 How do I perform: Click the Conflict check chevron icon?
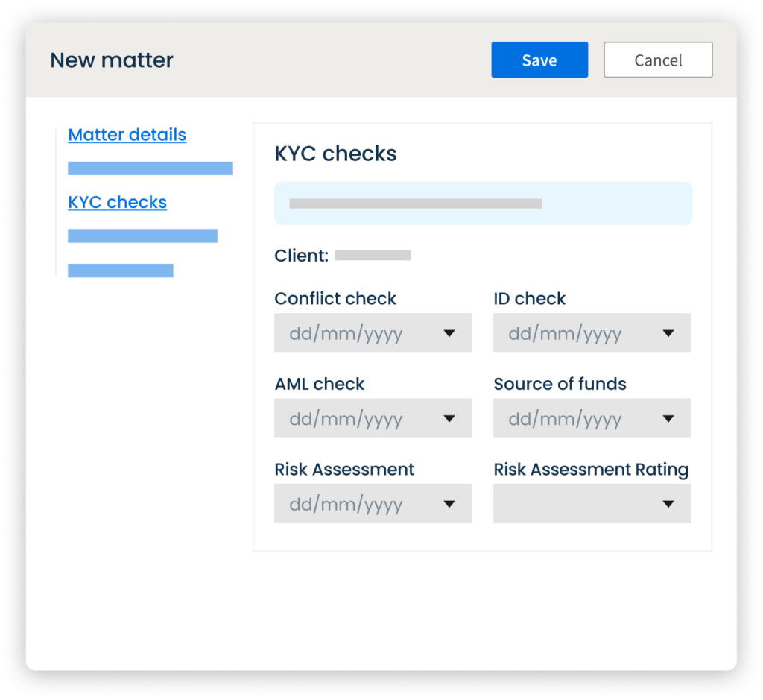(449, 332)
